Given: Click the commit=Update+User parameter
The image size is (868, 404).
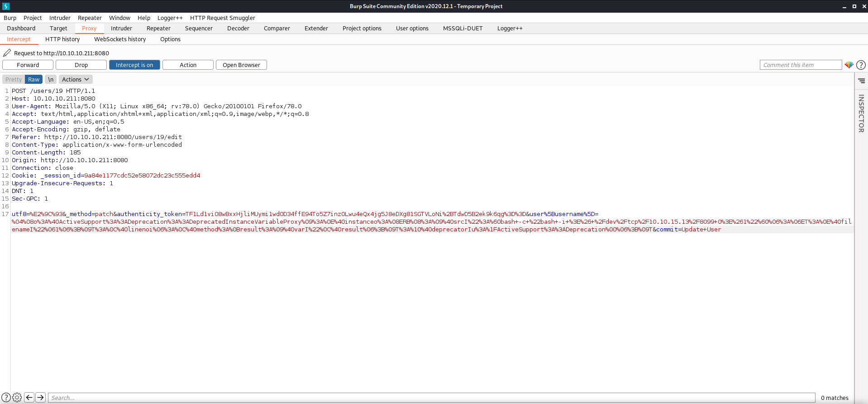Looking at the screenshot, I should pyautogui.click(x=688, y=230).
